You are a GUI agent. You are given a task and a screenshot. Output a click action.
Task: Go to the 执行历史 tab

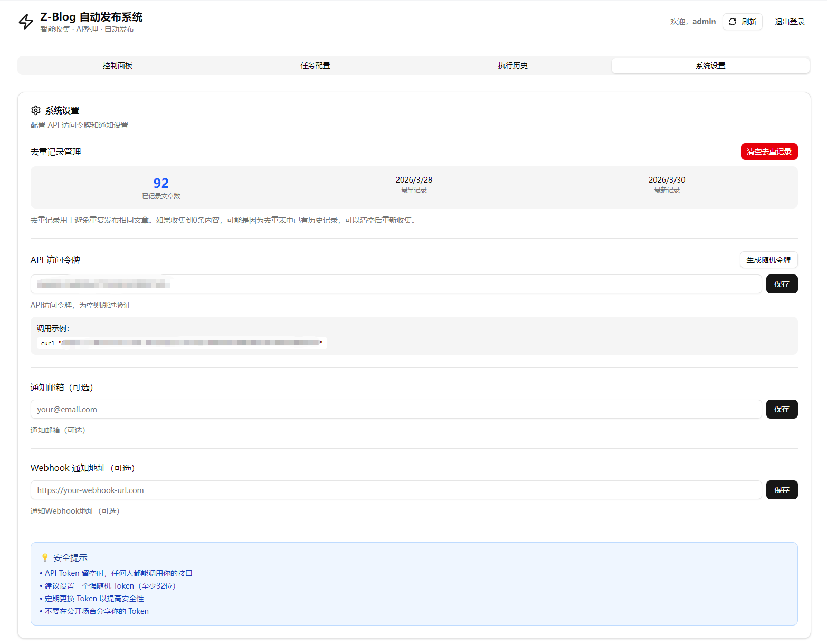pyautogui.click(x=512, y=65)
